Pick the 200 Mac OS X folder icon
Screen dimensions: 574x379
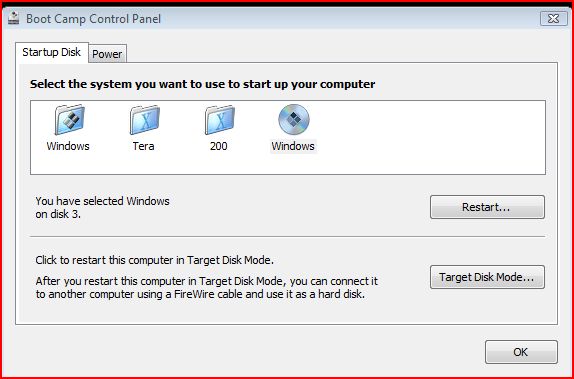pos(220,120)
